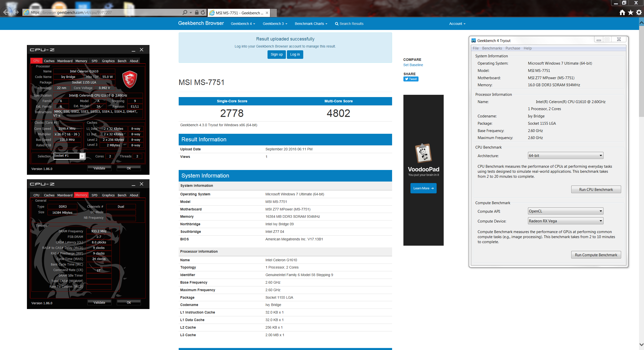Click Run Compute Benchmark button

coord(596,255)
